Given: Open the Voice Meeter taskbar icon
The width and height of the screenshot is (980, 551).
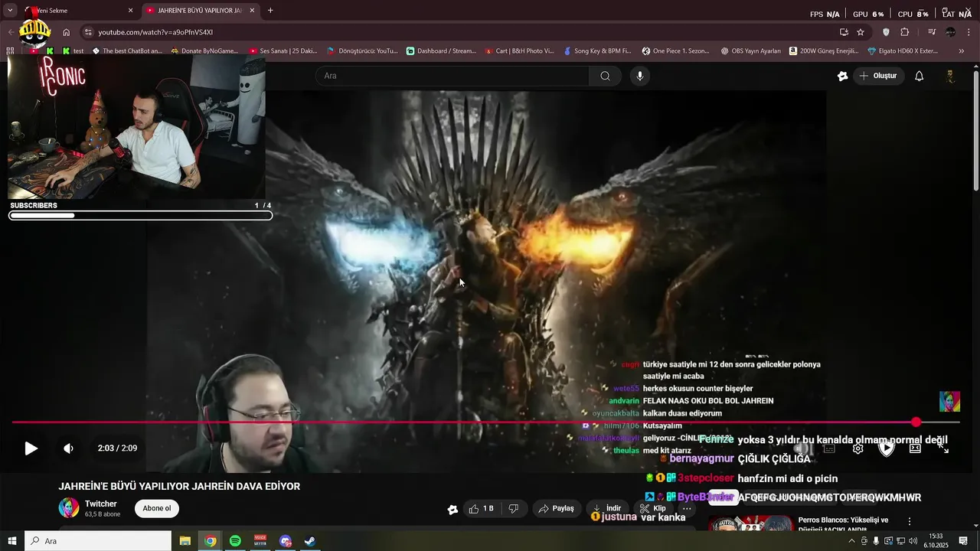Looking at the screenshot, I should point(260,541).
